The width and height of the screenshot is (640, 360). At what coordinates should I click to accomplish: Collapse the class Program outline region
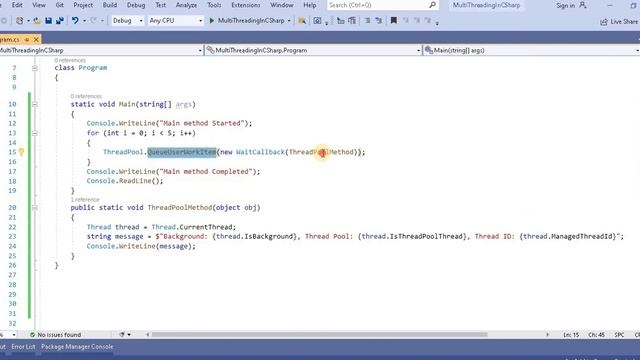pyautogui.click(x=35, y=68)
